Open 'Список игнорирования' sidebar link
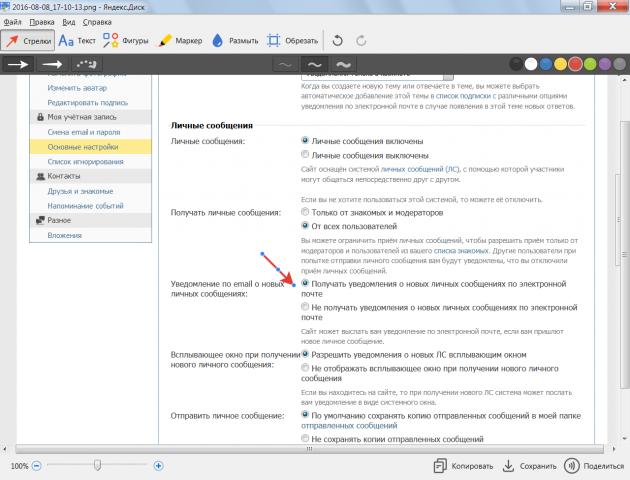 (x=85, y=161)
